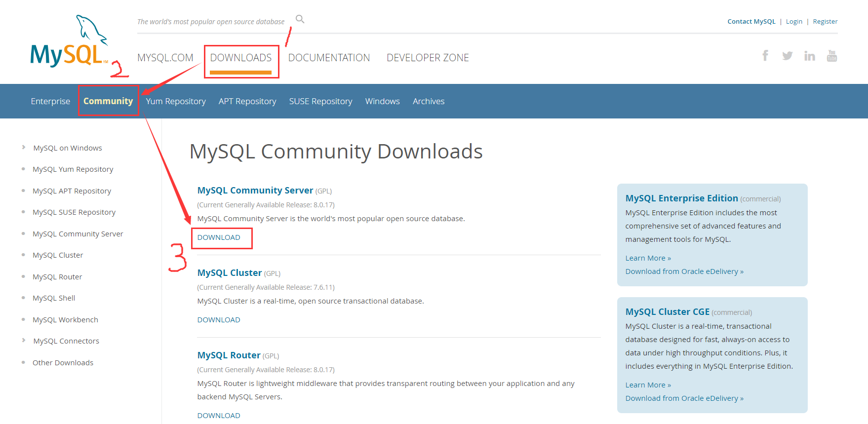The image size is (868, 424).
Task: Open the MySQL Cluster CGE heading link
Action: pos(668,312)
